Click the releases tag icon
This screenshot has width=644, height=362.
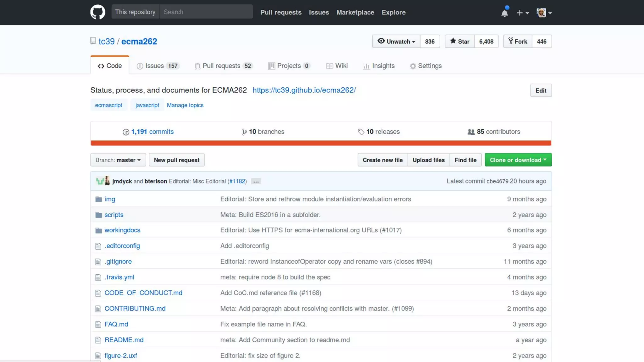pos(361,132)
